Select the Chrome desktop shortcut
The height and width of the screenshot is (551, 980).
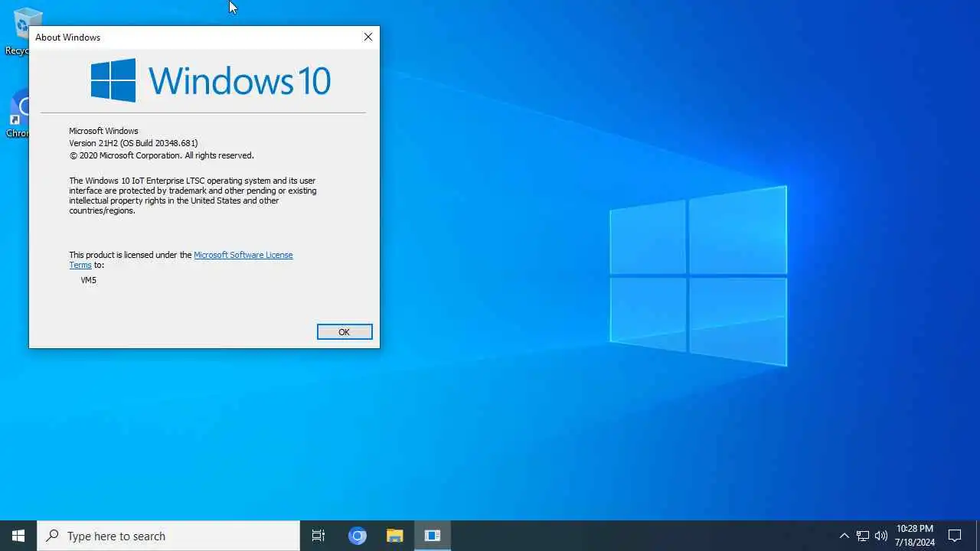(17, 113)
